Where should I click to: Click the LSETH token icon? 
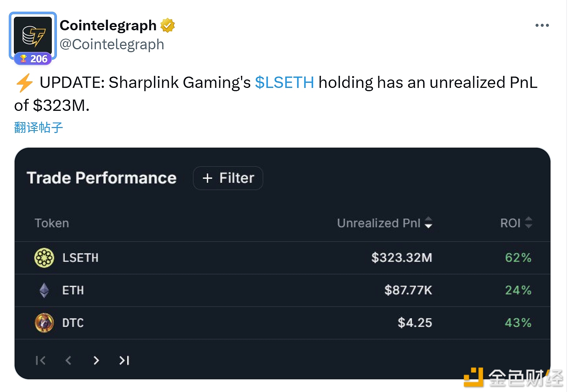[x=44, y=258]
